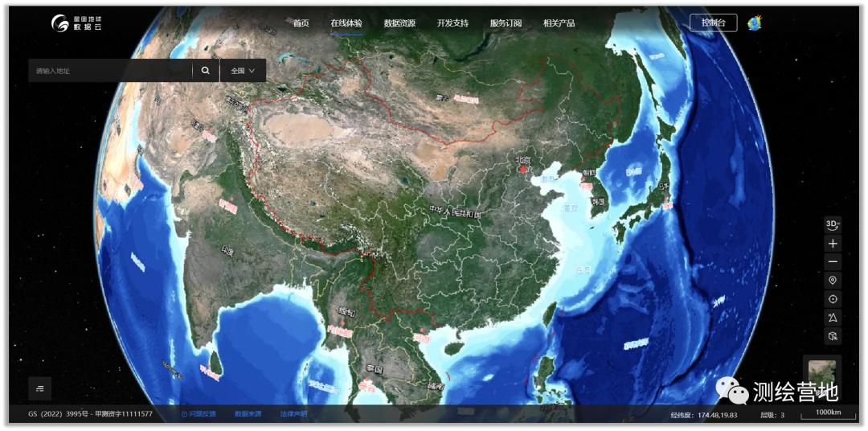The width and height of the screenshot is (868, 431).
Task: Open the layers list panel icon
Action: (40, 388)
